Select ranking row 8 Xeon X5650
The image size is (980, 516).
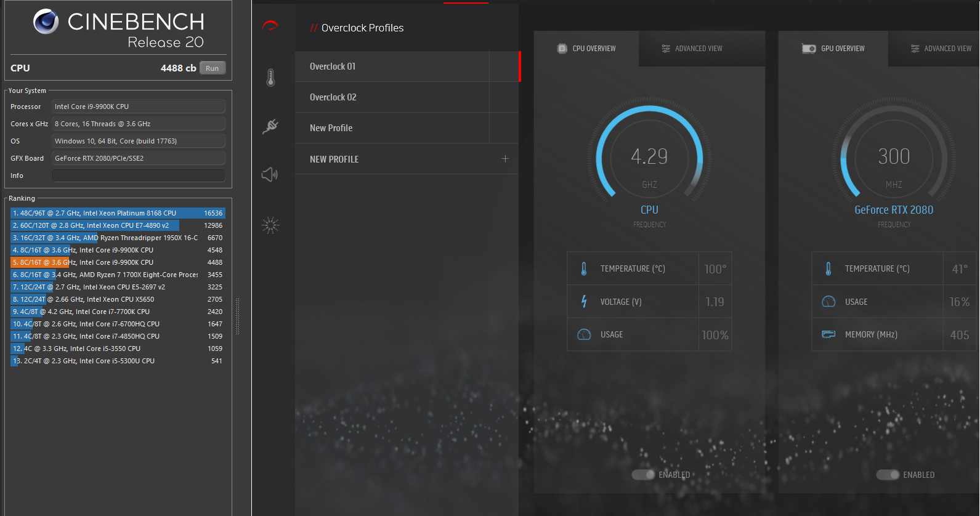(x=118, y=299)
